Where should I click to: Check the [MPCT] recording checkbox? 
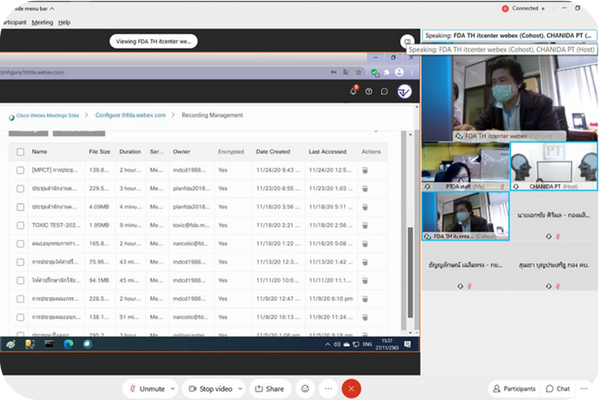(21, 170)
